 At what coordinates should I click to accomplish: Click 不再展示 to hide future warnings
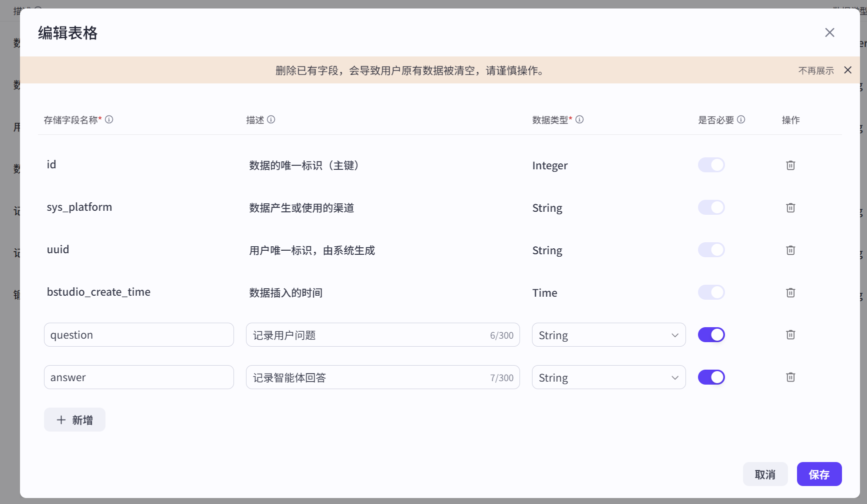[816, 70]
